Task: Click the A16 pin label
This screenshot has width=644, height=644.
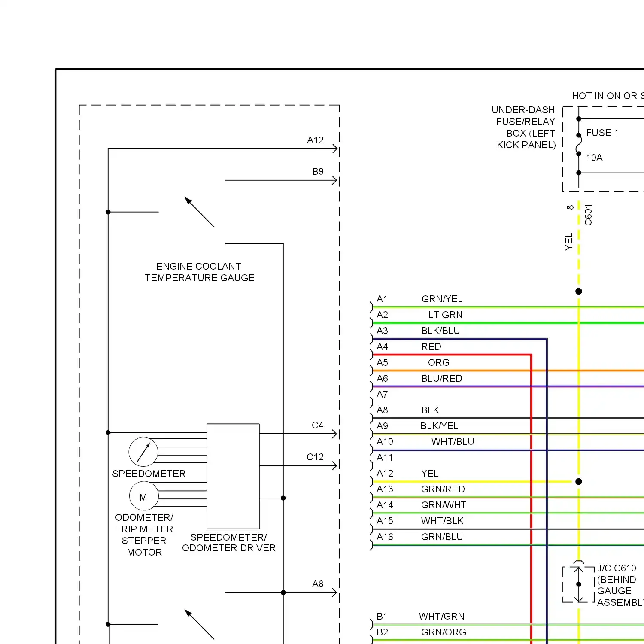Action: point(385,537)
